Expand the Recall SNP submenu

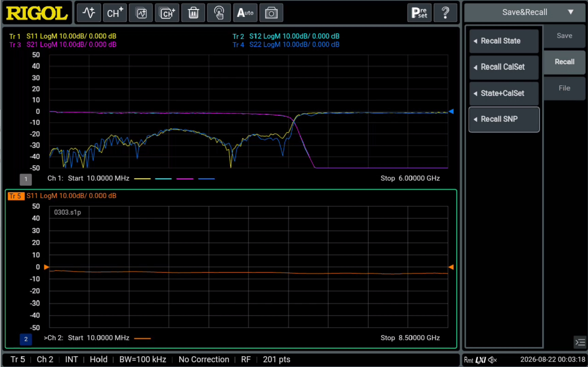pos(504,120)
